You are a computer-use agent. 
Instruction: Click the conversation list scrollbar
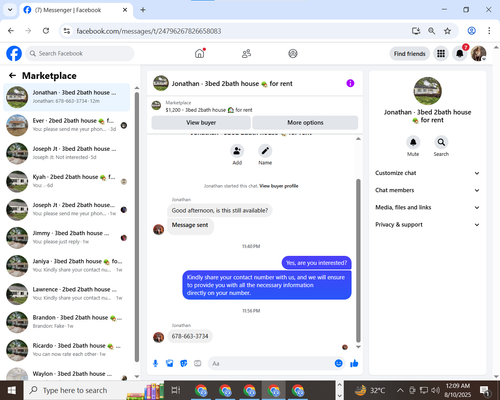[x=137, y=227]
